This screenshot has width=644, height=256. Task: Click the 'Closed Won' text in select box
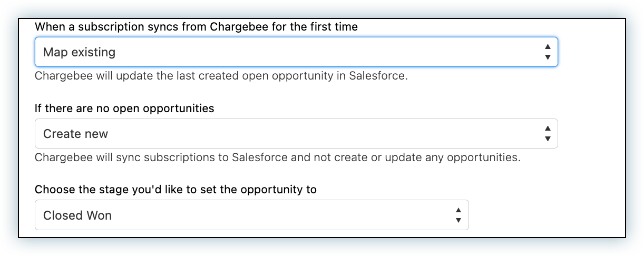tap(77, 215)
